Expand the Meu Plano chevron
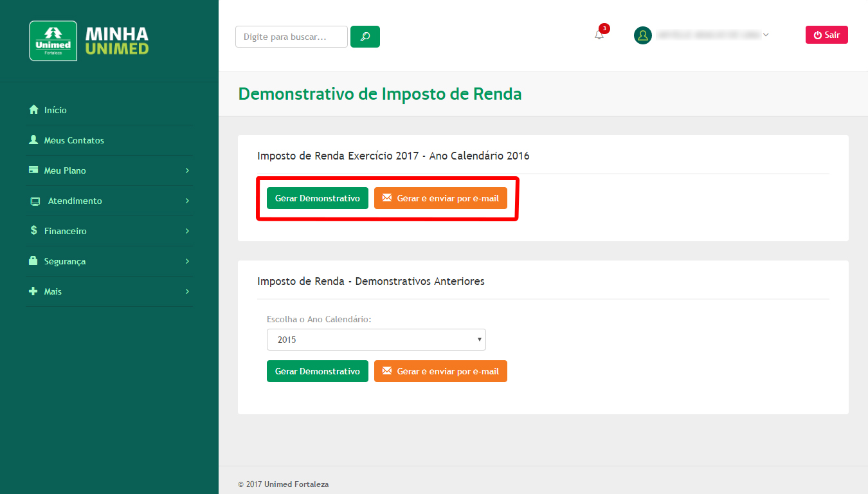The image size is (868, 494). pyautogui.click(x=187, y=170)
